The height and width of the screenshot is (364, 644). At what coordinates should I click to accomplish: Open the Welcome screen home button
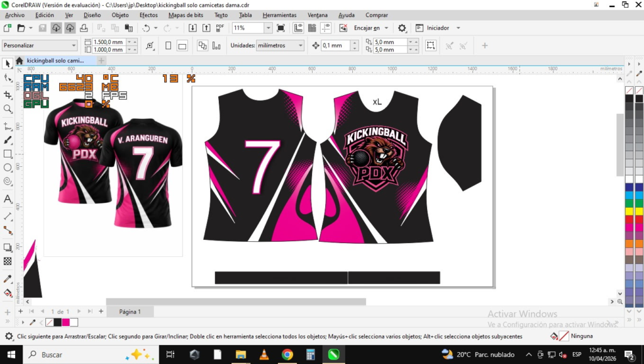[x=19, y=61]
